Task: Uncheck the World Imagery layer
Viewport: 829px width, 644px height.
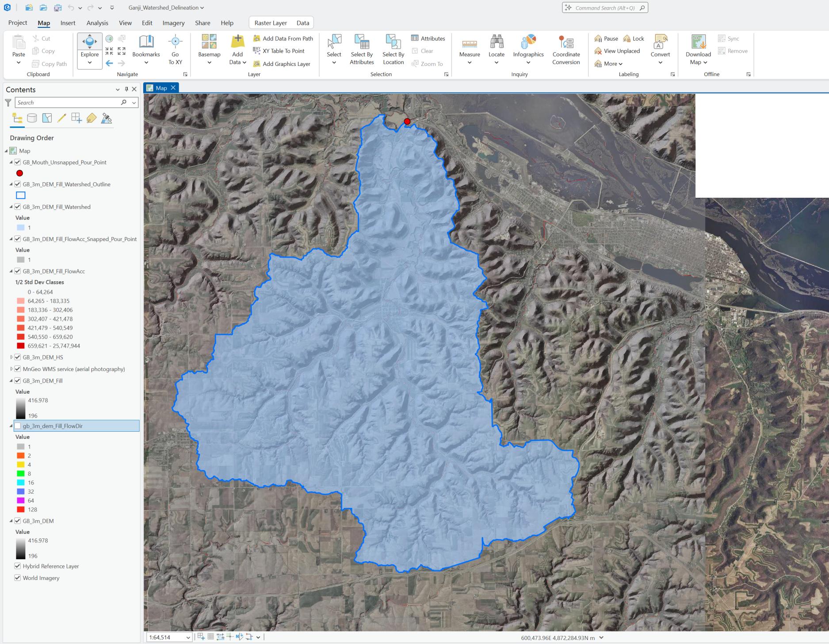Action: click(x=18, y=578)
